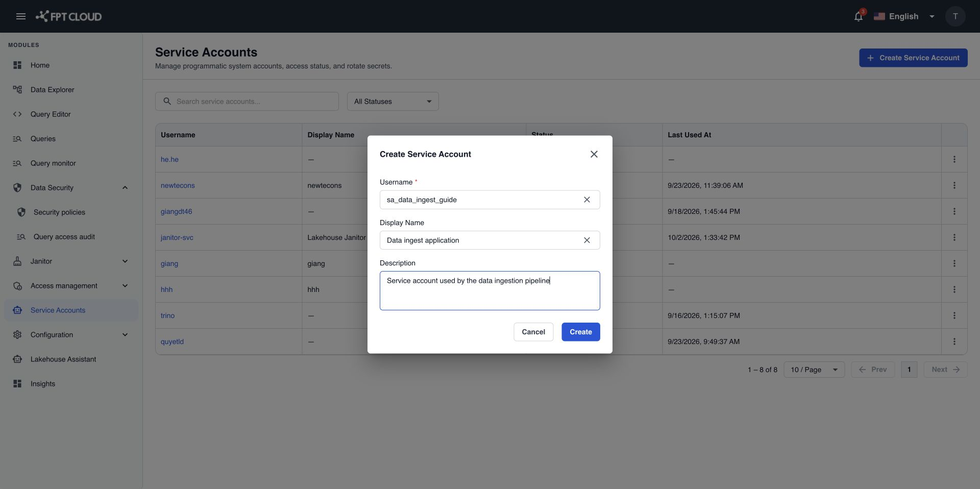
Task: Open row actions for giangdt46
Action: click(954, 211)
